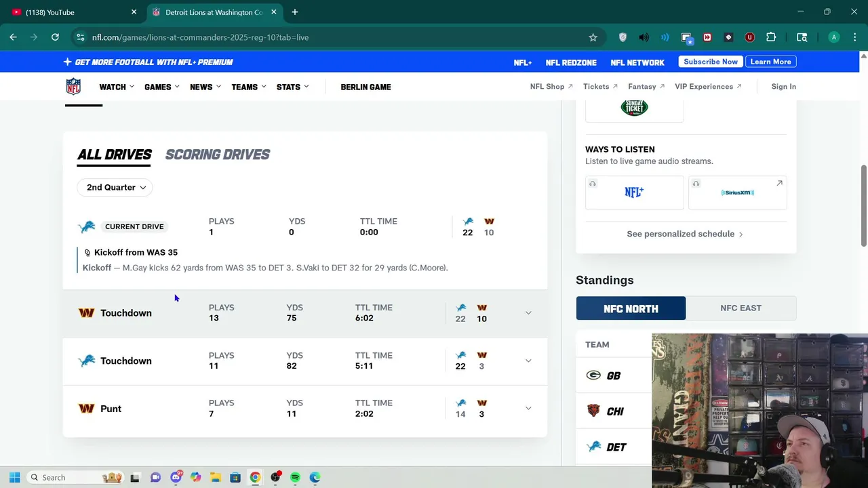Open the NFL Network link
Screen dimensions: 868x488
pos(637,62)
